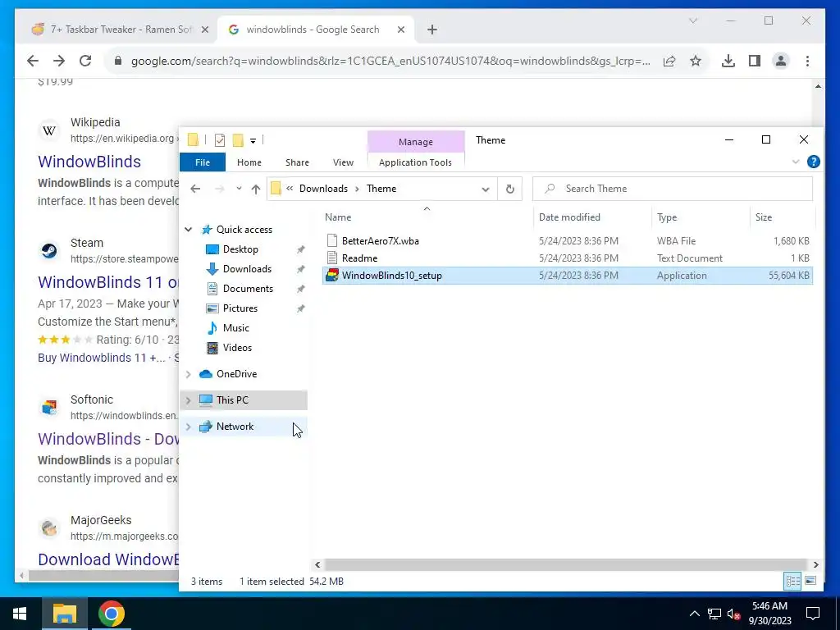Expand the Explorer ribbon chevron
Screen dimensions: 840x630
click(x=796, y=162)
